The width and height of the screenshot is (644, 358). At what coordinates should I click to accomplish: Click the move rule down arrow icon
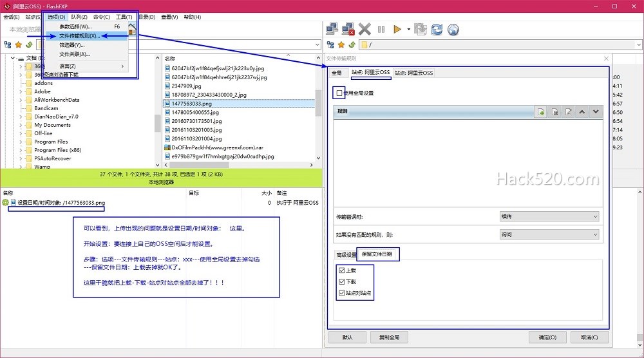(596, 111)
